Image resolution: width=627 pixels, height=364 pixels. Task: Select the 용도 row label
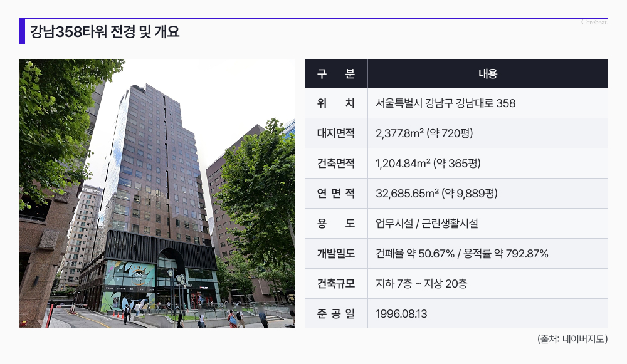coord(336,224)
